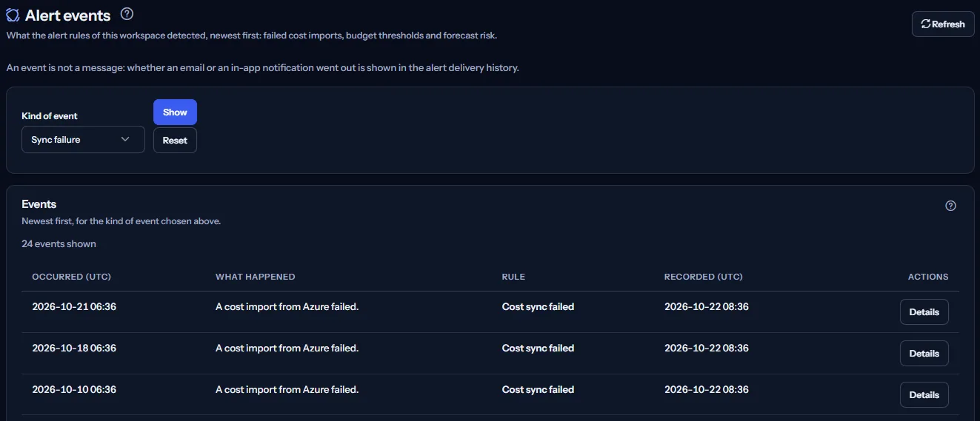
Task: Click Cost sync failed in 2026-10-10 row
Action: point(538,389)
